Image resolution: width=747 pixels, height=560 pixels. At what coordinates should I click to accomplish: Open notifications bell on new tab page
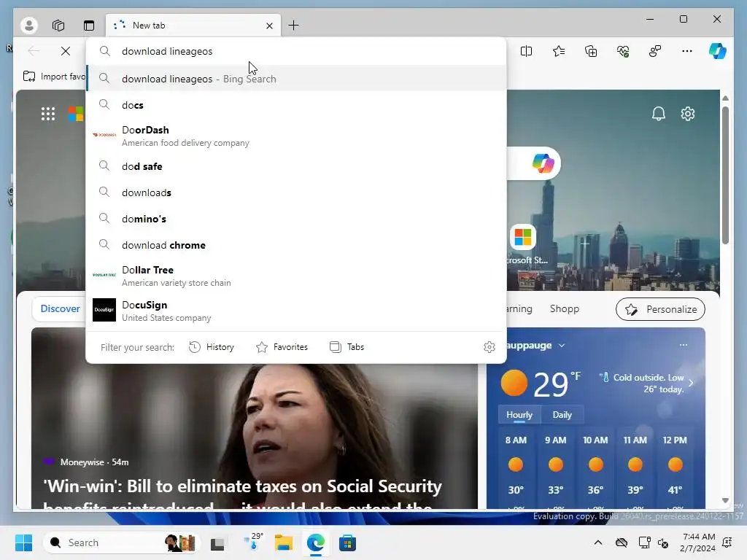(659, 114)
